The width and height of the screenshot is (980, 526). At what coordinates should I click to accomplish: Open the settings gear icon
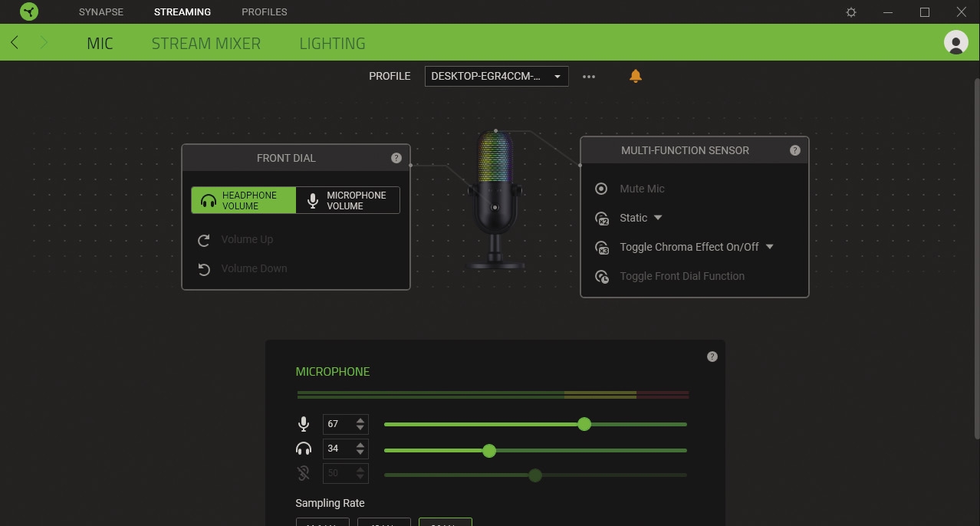851,12
